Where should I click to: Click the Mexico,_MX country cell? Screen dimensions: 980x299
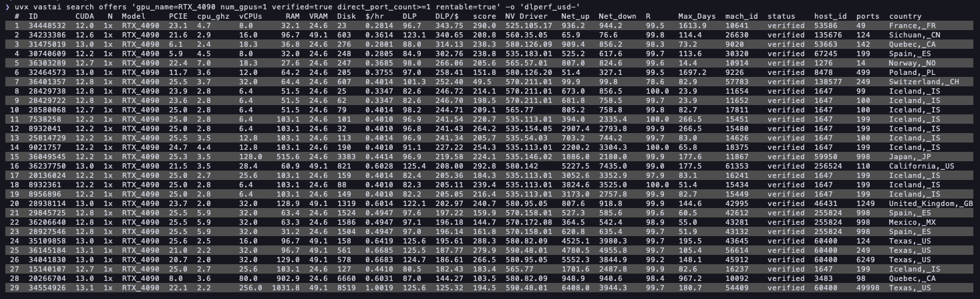point(913,222)
